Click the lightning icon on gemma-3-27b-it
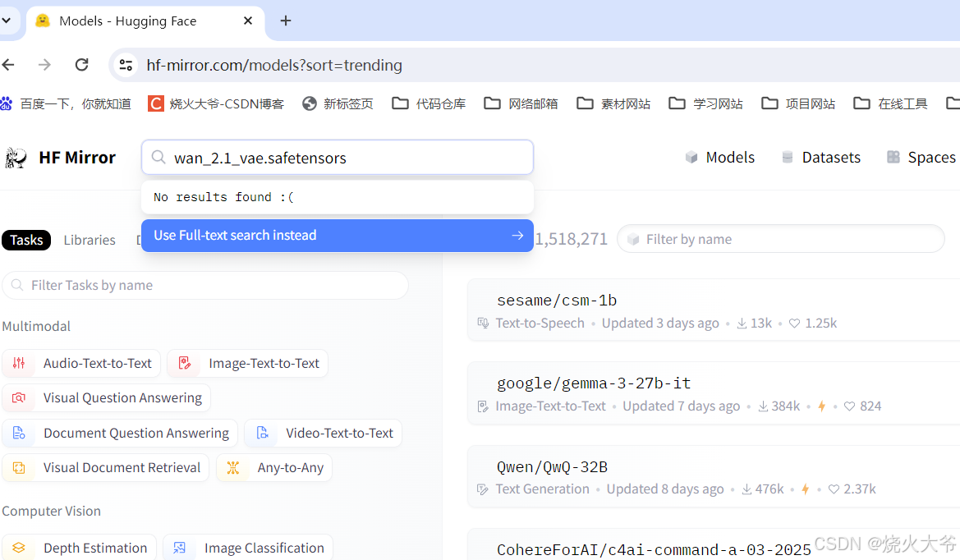 822,406
